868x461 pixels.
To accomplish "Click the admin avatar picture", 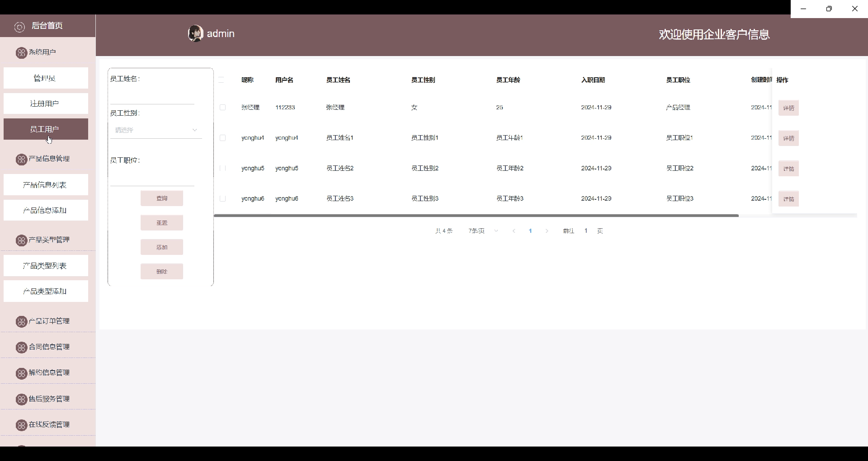I will click(195, 33).
